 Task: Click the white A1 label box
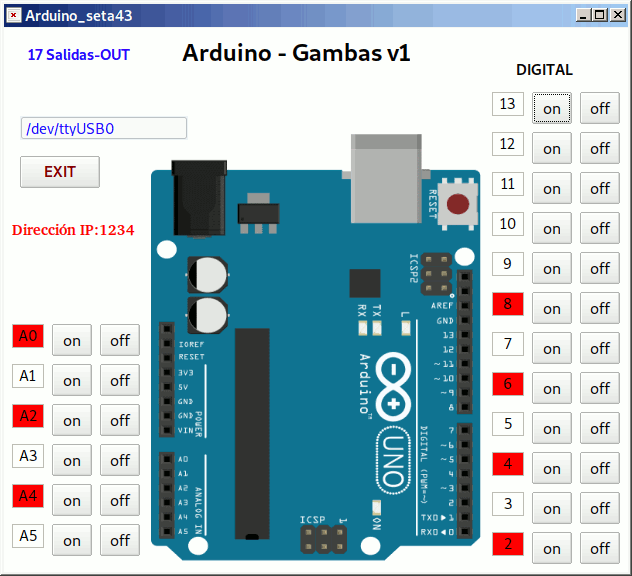(x=28, y=376)
